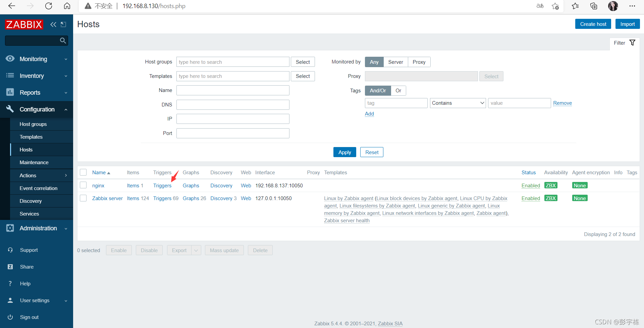Screen dimensions: 644x328
Task: Click the Help question mark icon
Action: click(10, 284)
